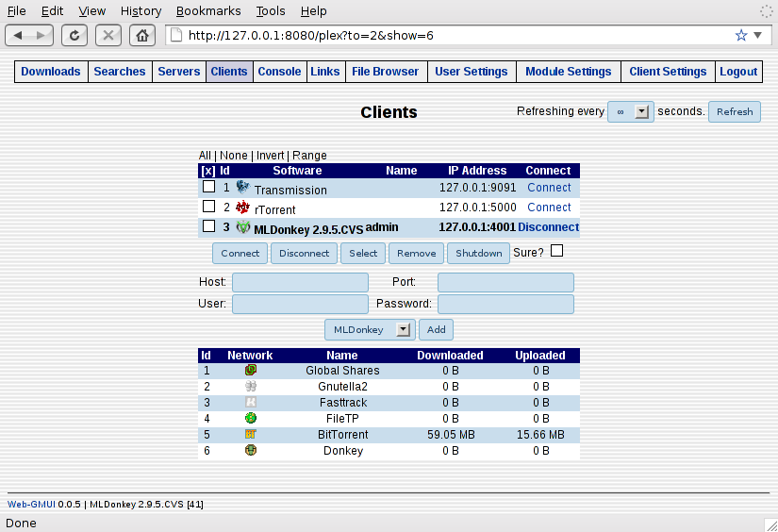Click Connect link for Transmission
778x532 pixels.
(x=549, y=188)
